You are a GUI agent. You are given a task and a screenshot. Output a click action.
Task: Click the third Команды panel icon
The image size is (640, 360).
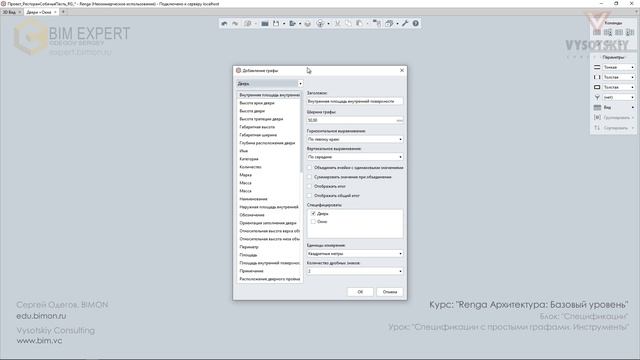(x=619, y=32)
